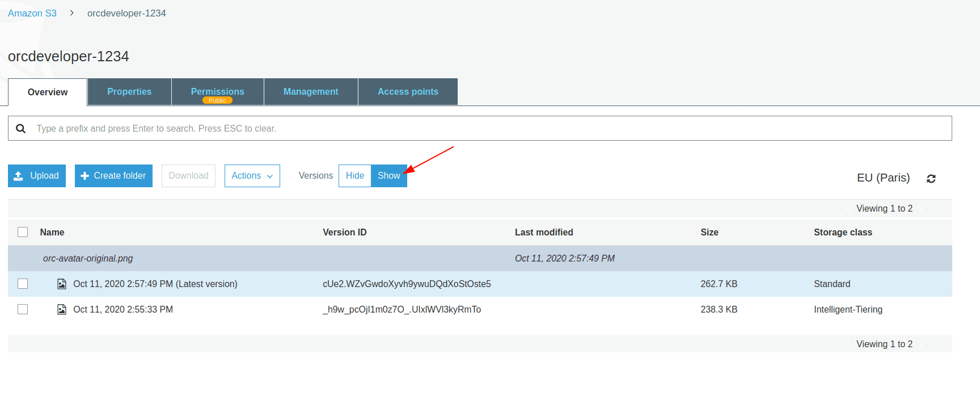Click image file icon of Latest version row

62,284
